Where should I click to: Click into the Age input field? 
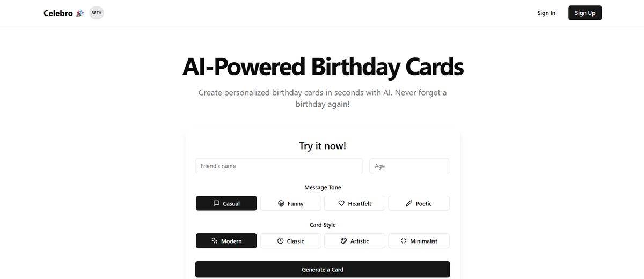tap(409, 166)
